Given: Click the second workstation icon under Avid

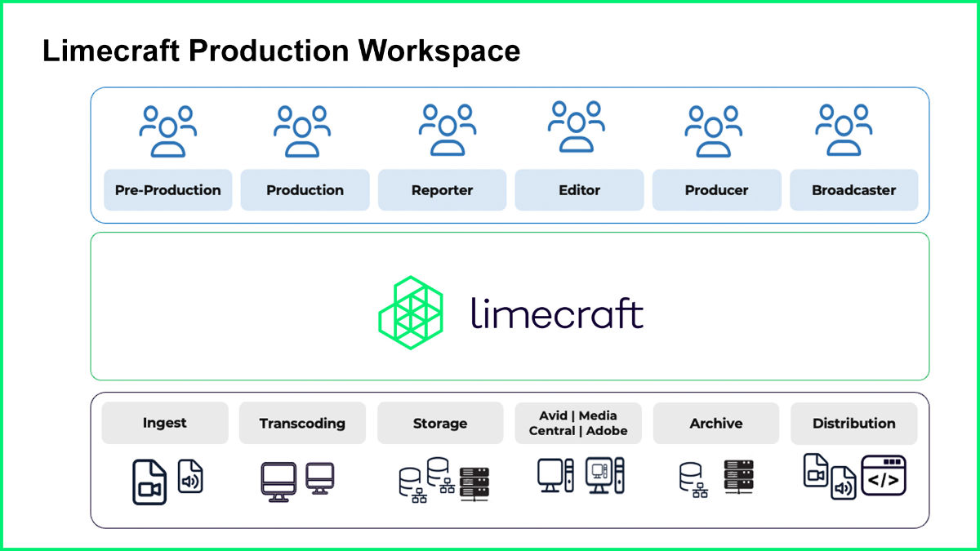Looking at the screenshot, I should point(605,475).
